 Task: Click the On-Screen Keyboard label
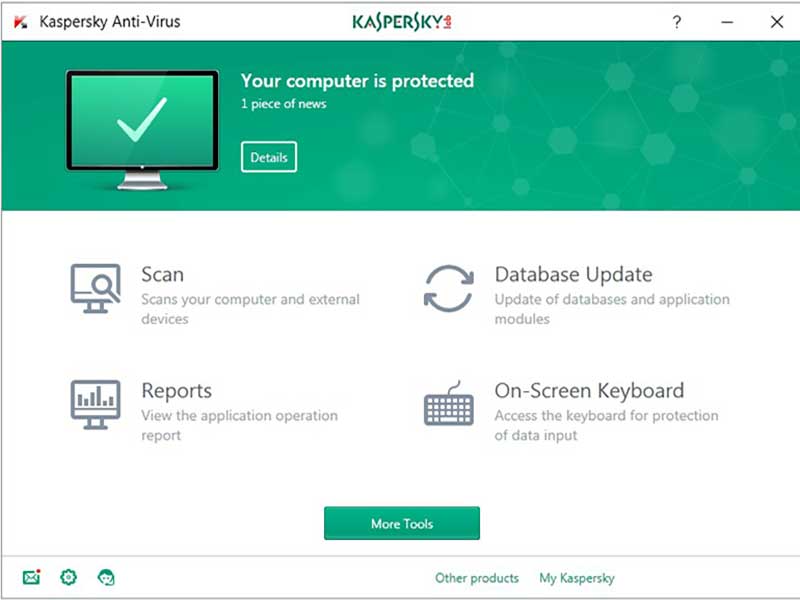coord(587,391)
